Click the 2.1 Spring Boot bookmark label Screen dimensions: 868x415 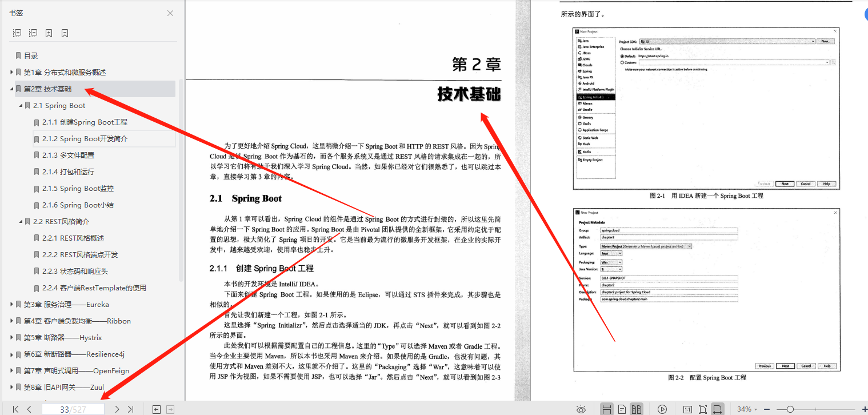59,105
